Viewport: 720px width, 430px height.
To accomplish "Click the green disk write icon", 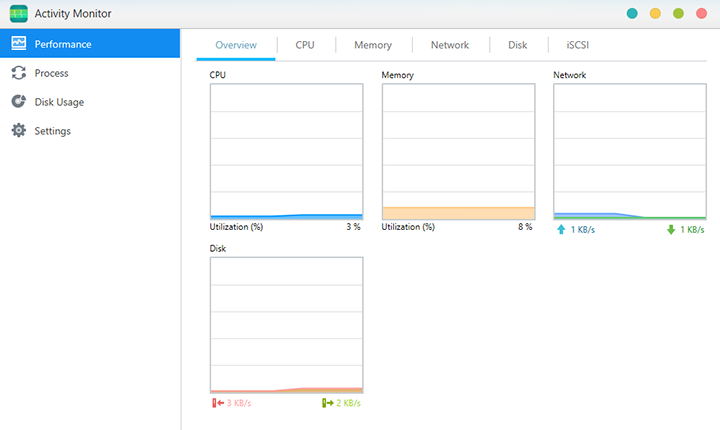I will [x=326, y=403].
